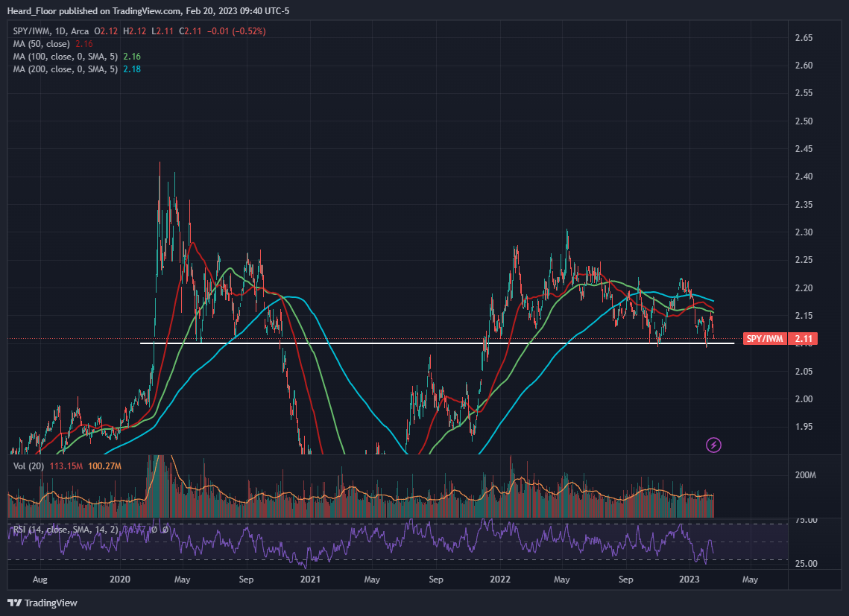This screenshot has height=616, width=849.
Task: Click the 2.15 price axis label
Action: point(804,316)
